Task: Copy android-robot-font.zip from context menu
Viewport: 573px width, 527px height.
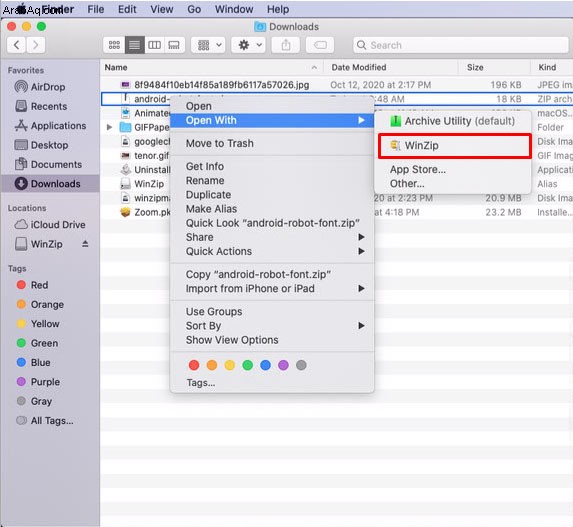Action: pos(272,274)
